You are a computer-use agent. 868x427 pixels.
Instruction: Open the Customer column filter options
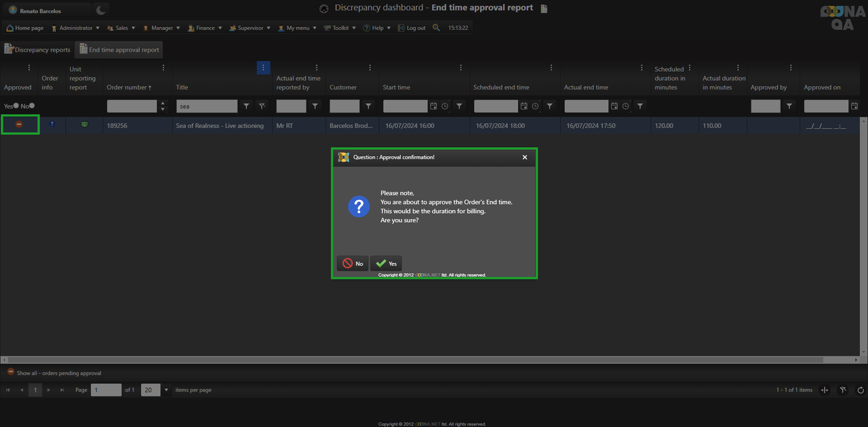368,106
